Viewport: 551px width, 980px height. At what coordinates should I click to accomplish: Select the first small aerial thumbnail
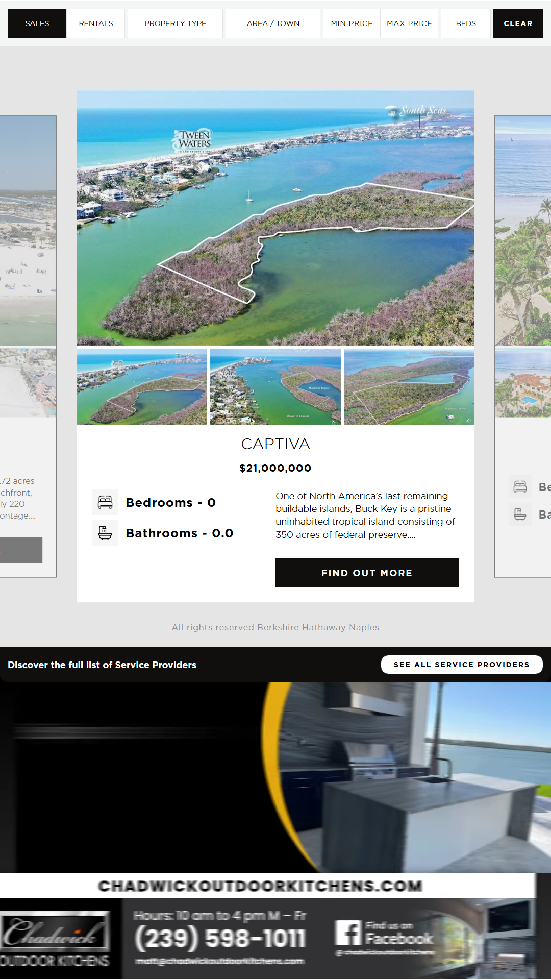(x=142, y=387)
